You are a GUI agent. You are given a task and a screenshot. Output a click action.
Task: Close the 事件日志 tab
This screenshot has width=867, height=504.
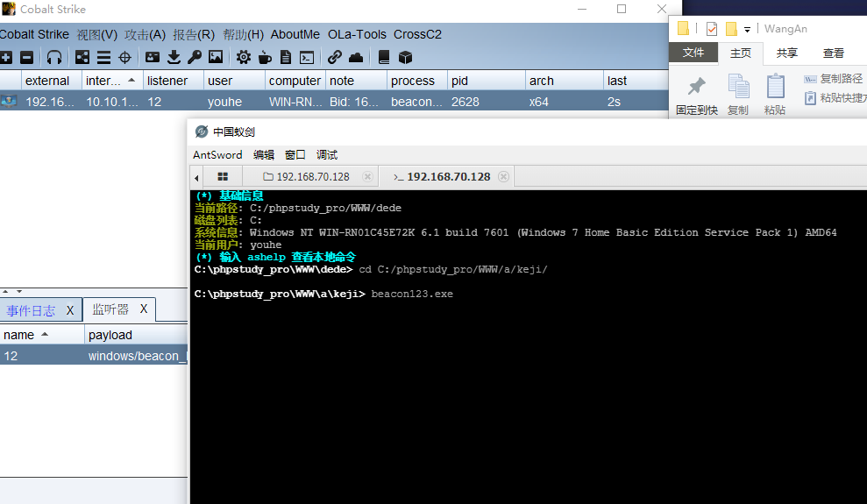coord(70,310)
